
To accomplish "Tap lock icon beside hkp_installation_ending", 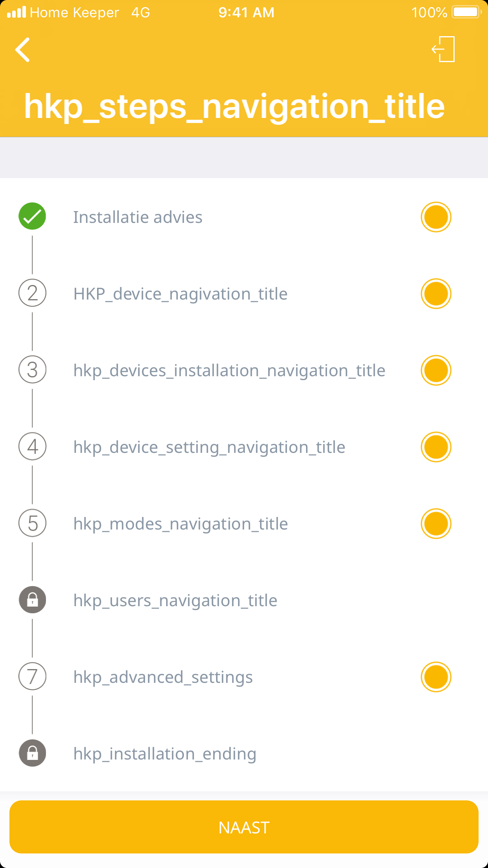I will pyautogui.click(x=33, y=753).
